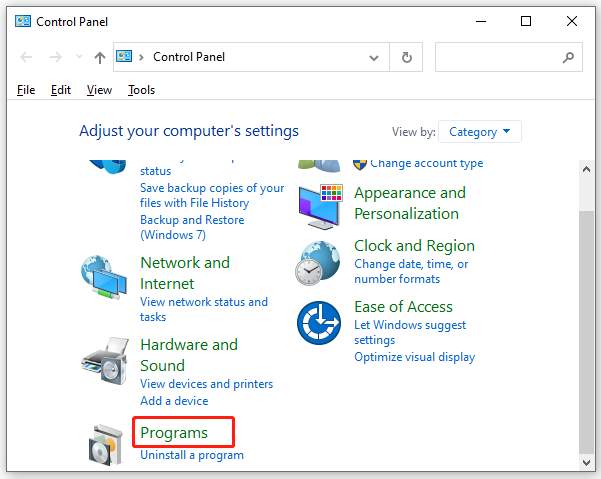The width and height of the screenshot is (601, 479).
Task: Click the refresh button in address bar
Action: (406, 57)
